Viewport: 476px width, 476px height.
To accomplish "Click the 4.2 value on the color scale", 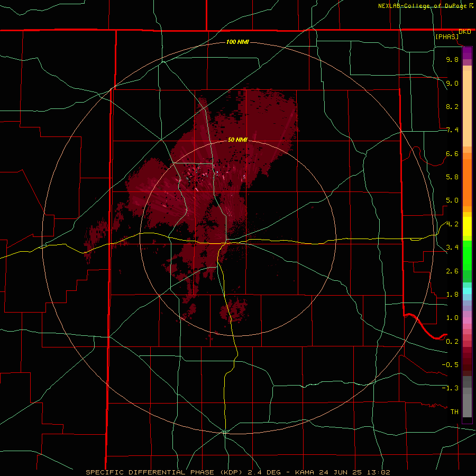I will (452, 224).
